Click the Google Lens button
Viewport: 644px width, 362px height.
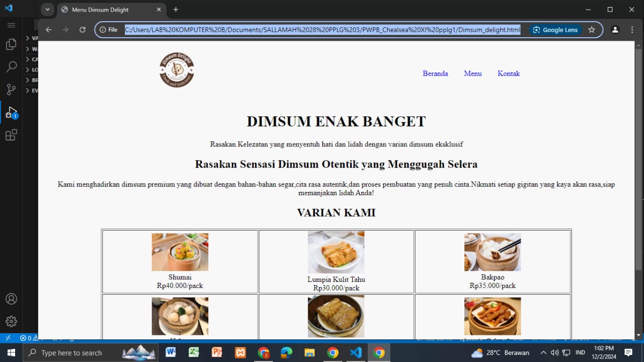[555, 30]
